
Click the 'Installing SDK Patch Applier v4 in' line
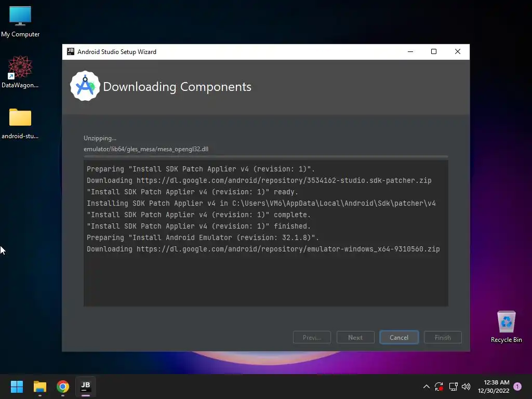(x=261, y=204)
